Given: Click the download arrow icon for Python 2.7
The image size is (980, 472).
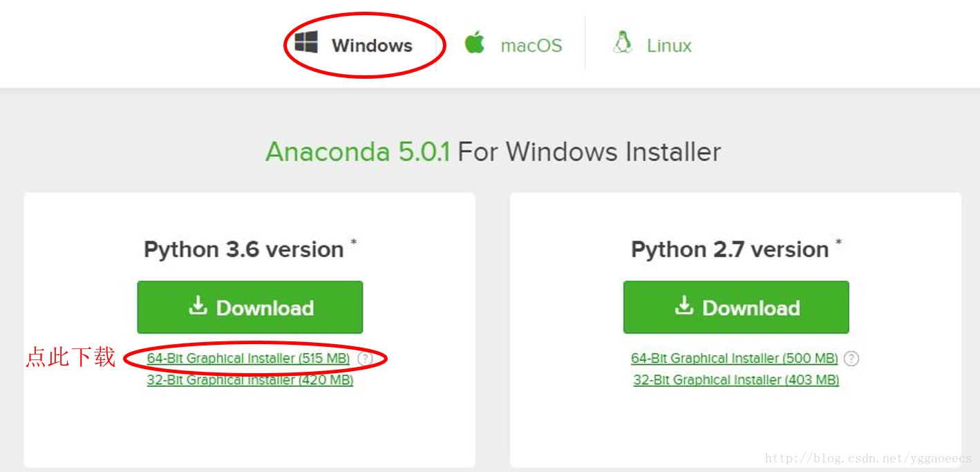Looking at the screenshot, I should [684, 306].
